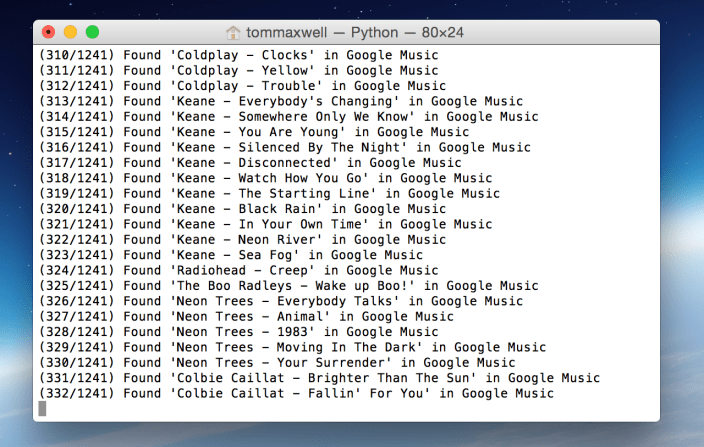704x447 pixels.
Task: Click the '(321/1241)' progress counter text
Action: tap(76, 224)
